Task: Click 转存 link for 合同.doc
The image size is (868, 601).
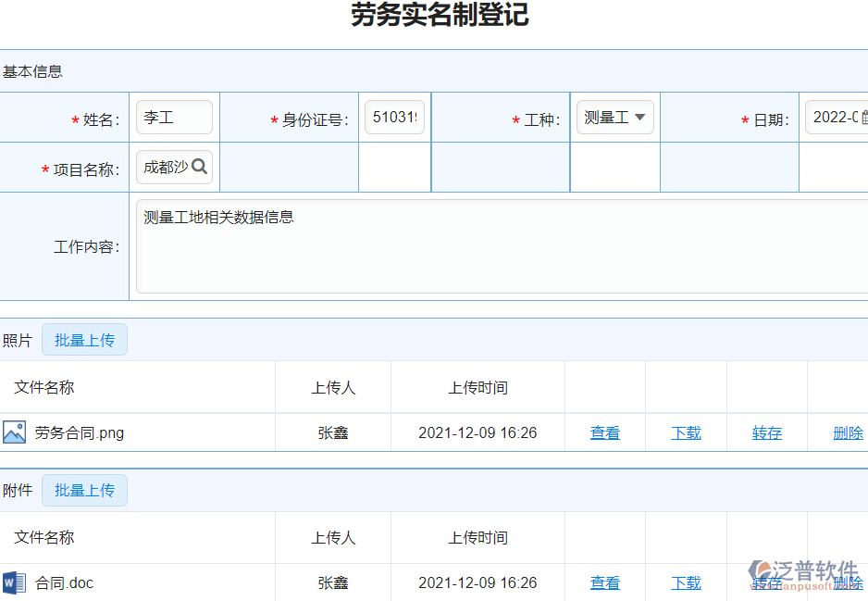Action: (x=766, y=582)
